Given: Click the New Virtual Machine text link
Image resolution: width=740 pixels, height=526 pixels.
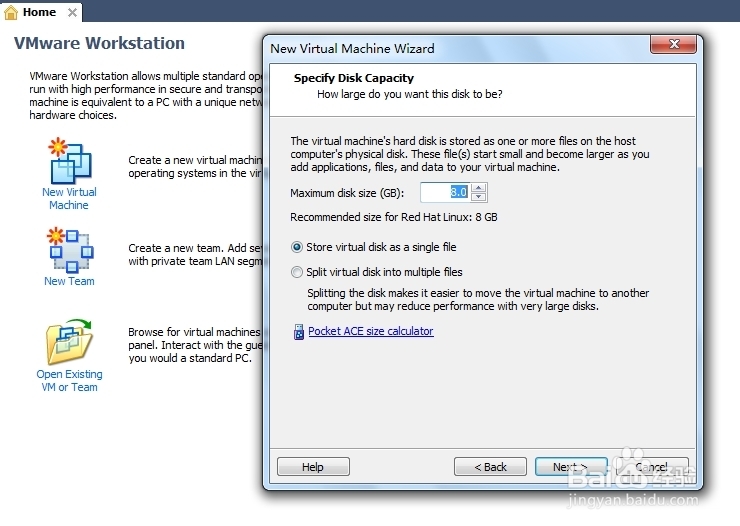Looking at the screenshot, I should tap(69, 199).
